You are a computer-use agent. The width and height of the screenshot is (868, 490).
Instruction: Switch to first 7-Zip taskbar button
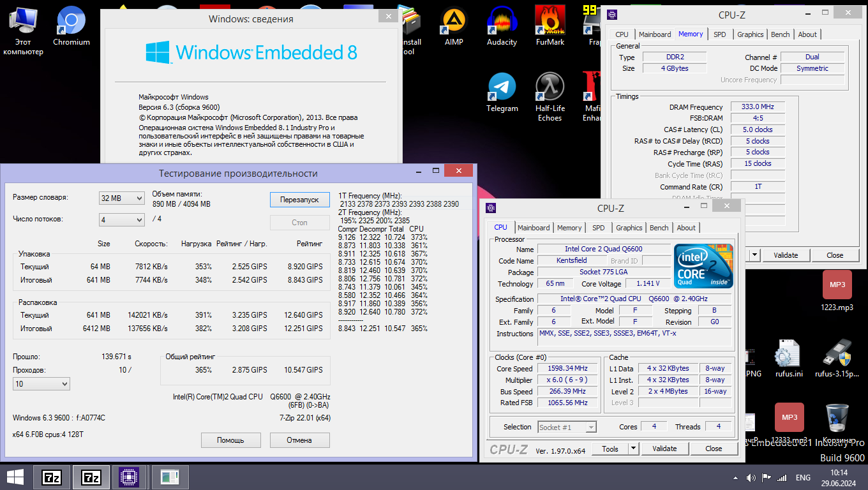click(x=52, y=477)
